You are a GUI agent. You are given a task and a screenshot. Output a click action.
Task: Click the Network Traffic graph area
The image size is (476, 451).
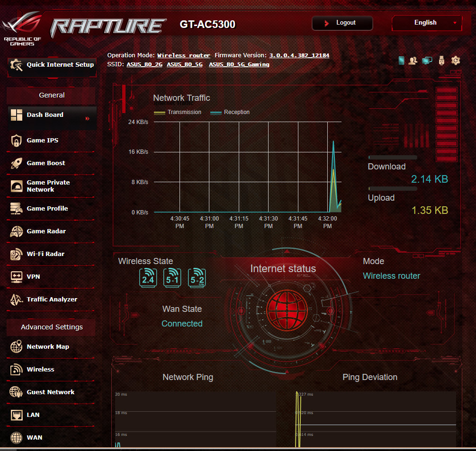(248, 167)
